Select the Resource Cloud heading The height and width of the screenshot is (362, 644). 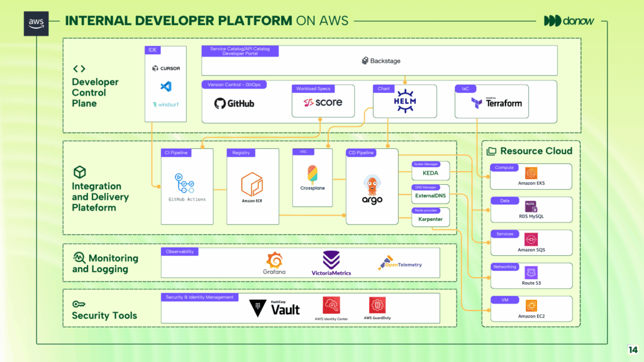536,151
